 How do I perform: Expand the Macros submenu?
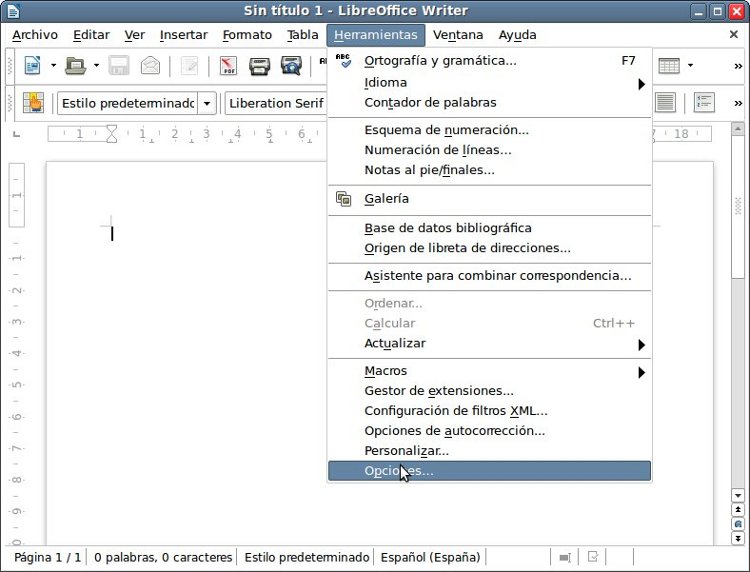[x=489, y=371]
